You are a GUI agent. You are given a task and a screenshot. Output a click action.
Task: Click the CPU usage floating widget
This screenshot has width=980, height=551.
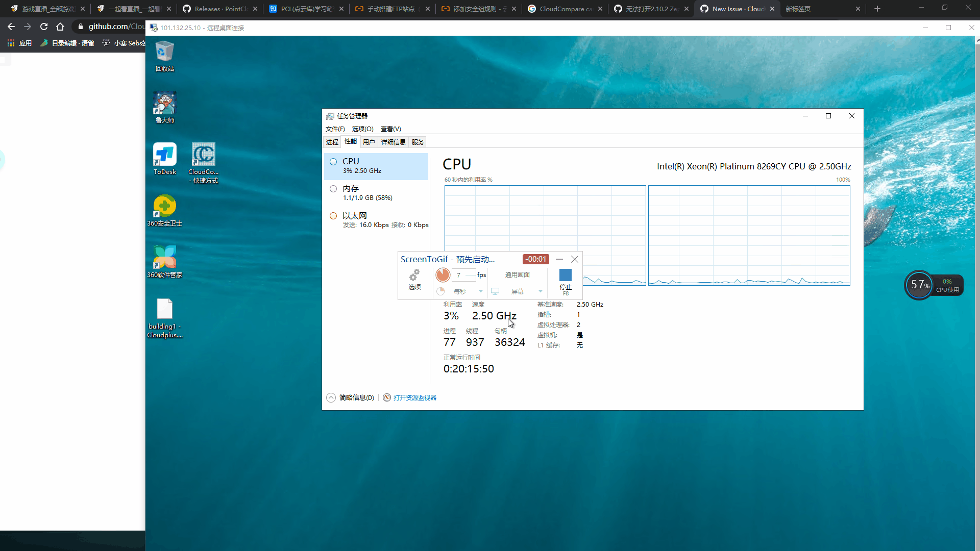pyautogui.click(x=934, y=285)
